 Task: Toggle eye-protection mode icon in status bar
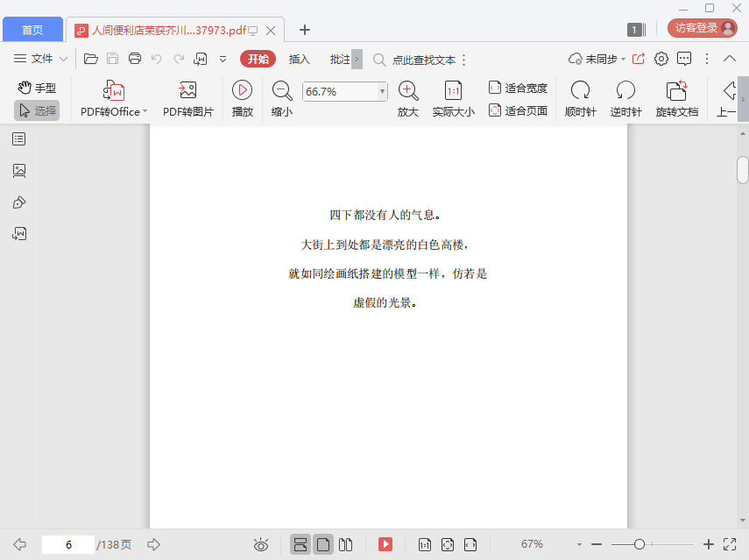pyautogui.click(x=260, y=544)
